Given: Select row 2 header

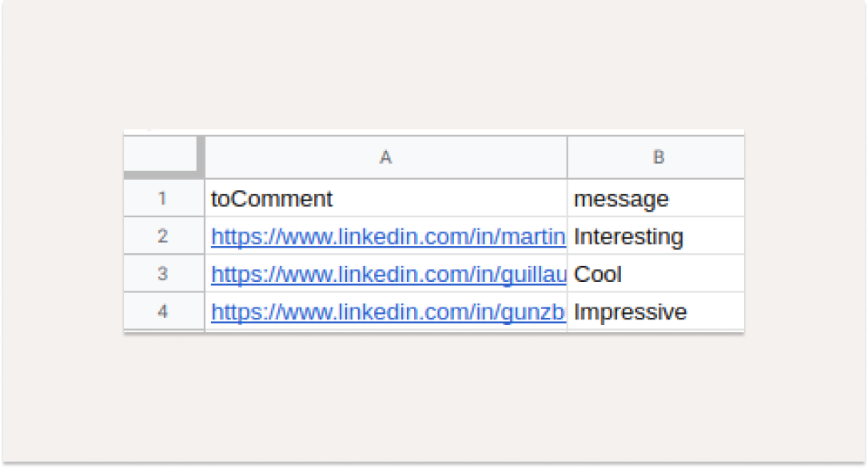Looking at the screenshot, I should pyautogui.click(x=163, y=236).
